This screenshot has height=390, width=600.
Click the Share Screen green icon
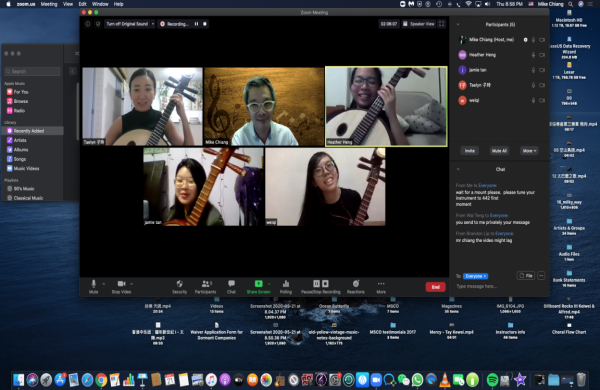(258, 286)
